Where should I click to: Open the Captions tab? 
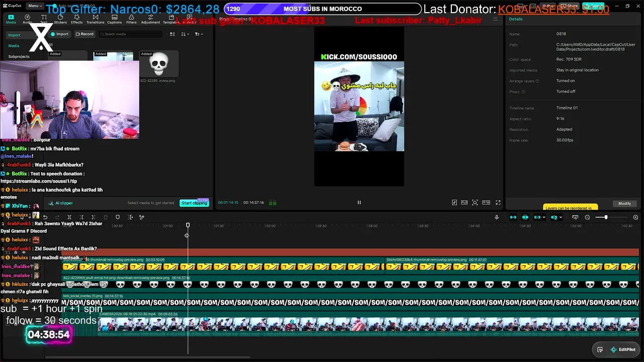pos(114,19)
